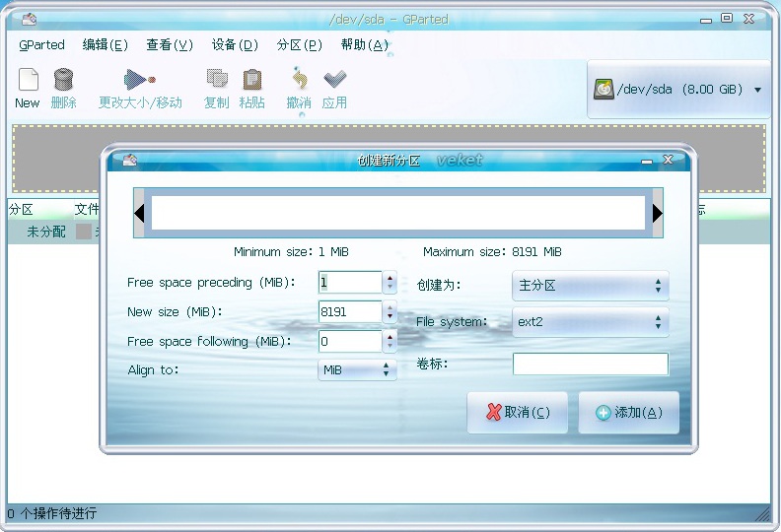Click the 创建新分区 dialog title bar icon
Viewport: 781px width, 532px height.
point(130,160)
